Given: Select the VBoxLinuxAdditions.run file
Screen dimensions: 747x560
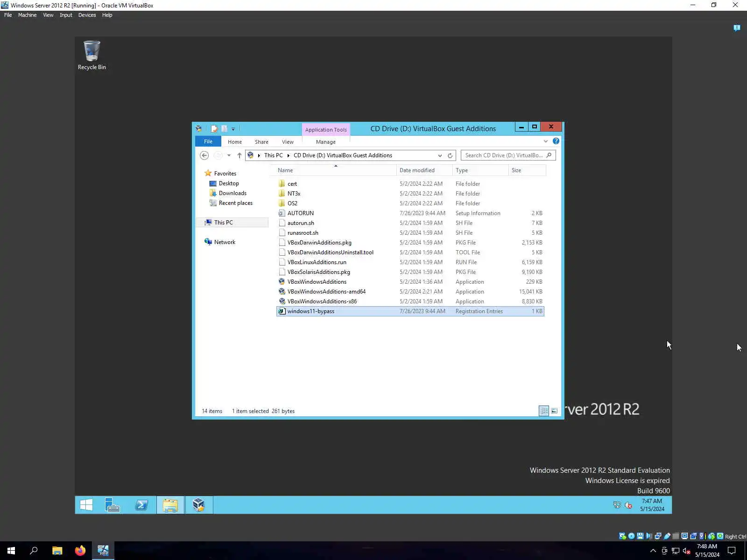Looking at the screenshot, I should 410,262.
